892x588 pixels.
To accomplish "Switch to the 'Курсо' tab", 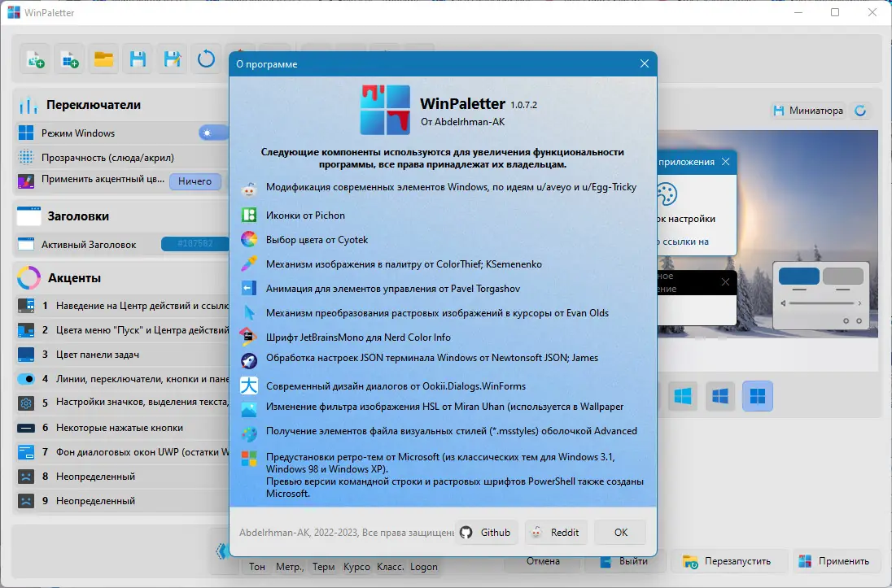I will tap(356, 566).
